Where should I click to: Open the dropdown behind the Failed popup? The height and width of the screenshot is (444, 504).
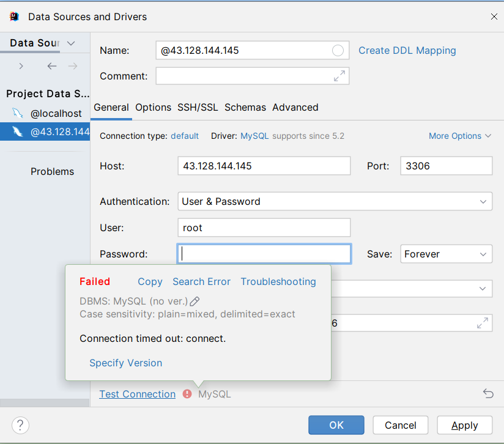[x=482, y=289]
